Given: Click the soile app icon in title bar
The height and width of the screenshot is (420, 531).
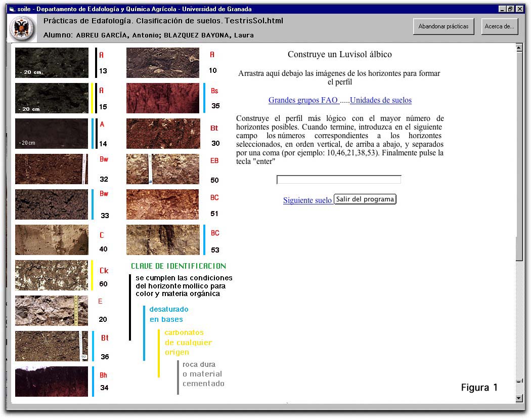Looking at the screenshot, I should coord(13,9).
